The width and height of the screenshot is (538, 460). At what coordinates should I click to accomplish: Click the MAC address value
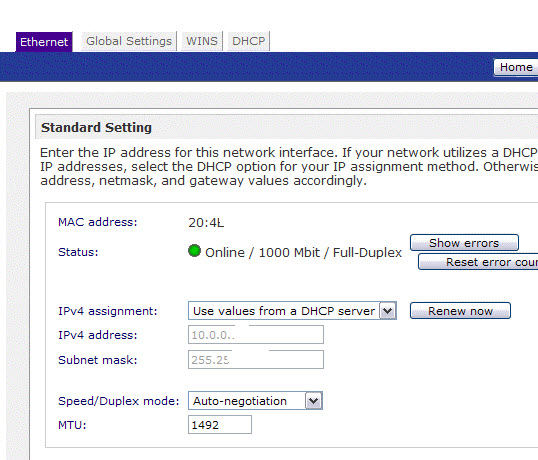pyautogui.click(x=206, y=223)
